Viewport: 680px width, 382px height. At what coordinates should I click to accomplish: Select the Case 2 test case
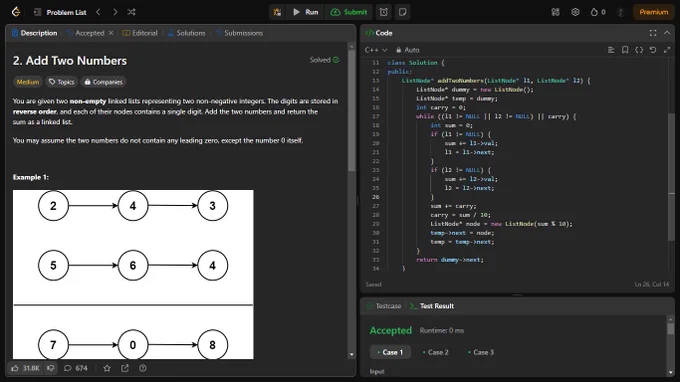click(436, 352)
